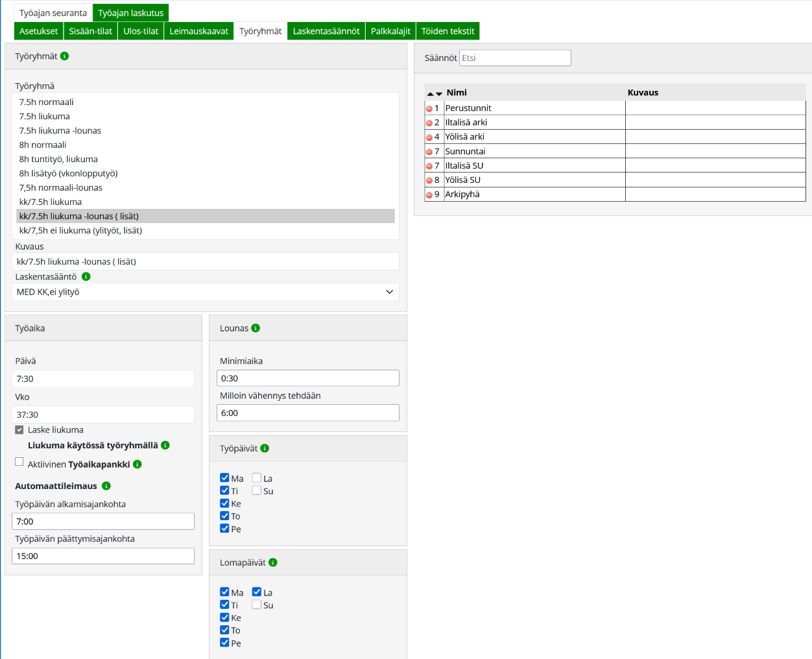The image size is (812, 659).
Task: Switch to the Laskentasäännöt tab
Action: [x=326, y=31]
